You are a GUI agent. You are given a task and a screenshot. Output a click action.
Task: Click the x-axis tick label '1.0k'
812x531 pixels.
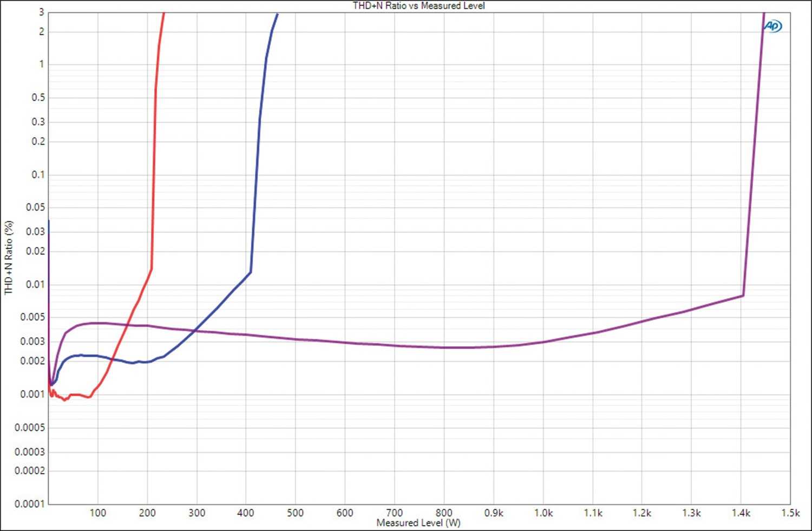(543, 513)
